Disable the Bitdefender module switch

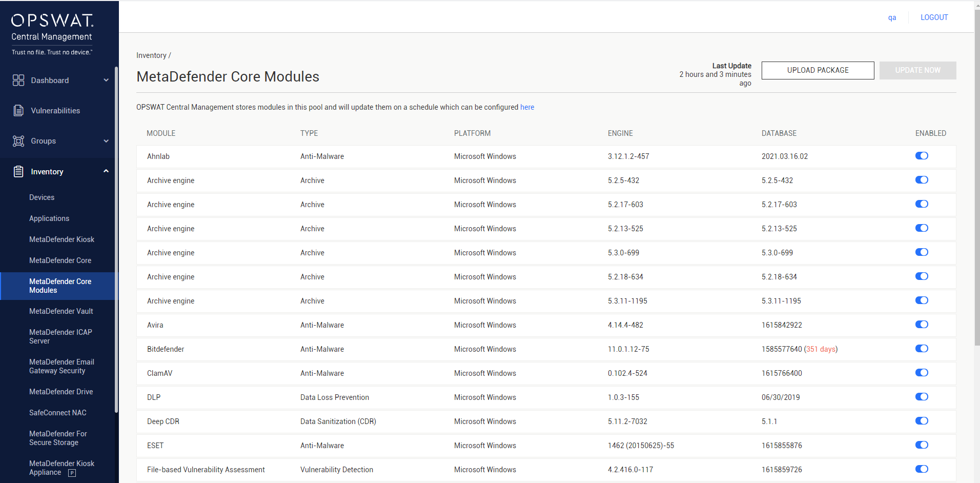(x=922, y=349)
